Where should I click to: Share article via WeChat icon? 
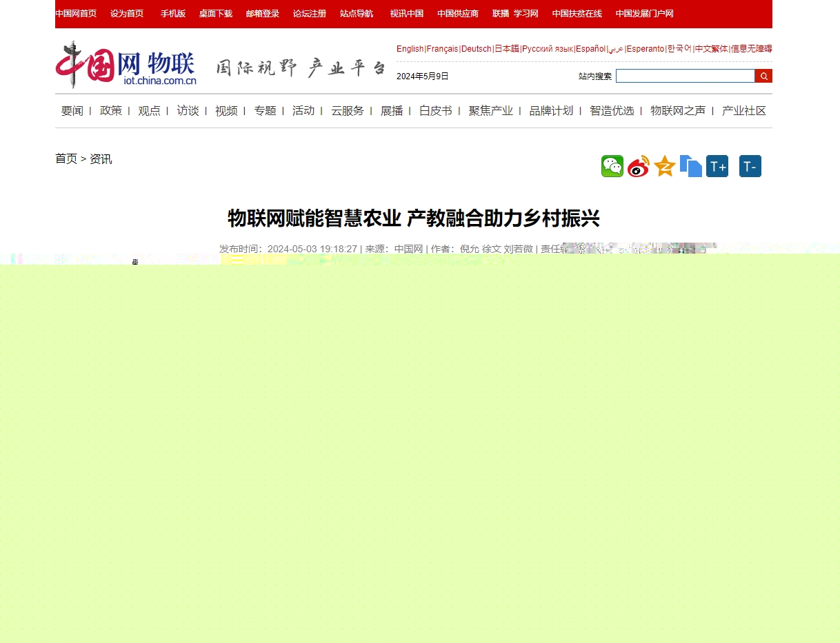coord(612,166)
